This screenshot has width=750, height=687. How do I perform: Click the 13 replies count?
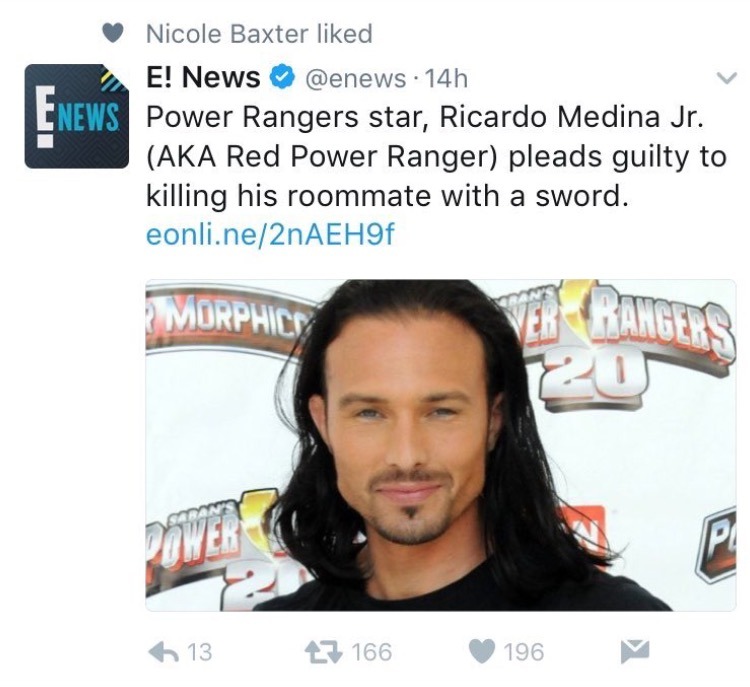(199, 652)
